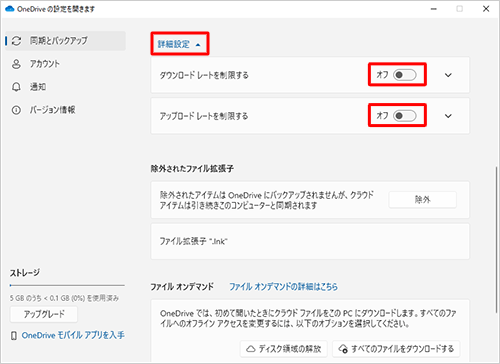Viewport: 500px width, 364px height.
Task: Open OneDrive モバイル アプリを入手 link
Action: (73, 335)
